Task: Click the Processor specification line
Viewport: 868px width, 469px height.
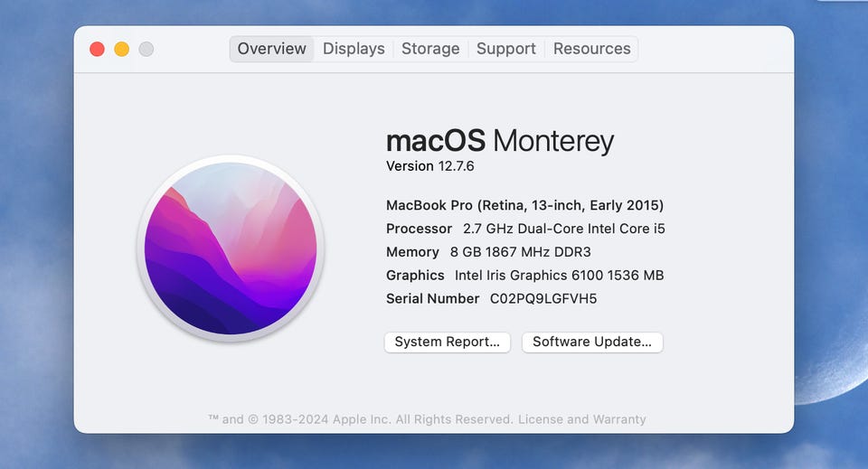Action: (525, 229)
